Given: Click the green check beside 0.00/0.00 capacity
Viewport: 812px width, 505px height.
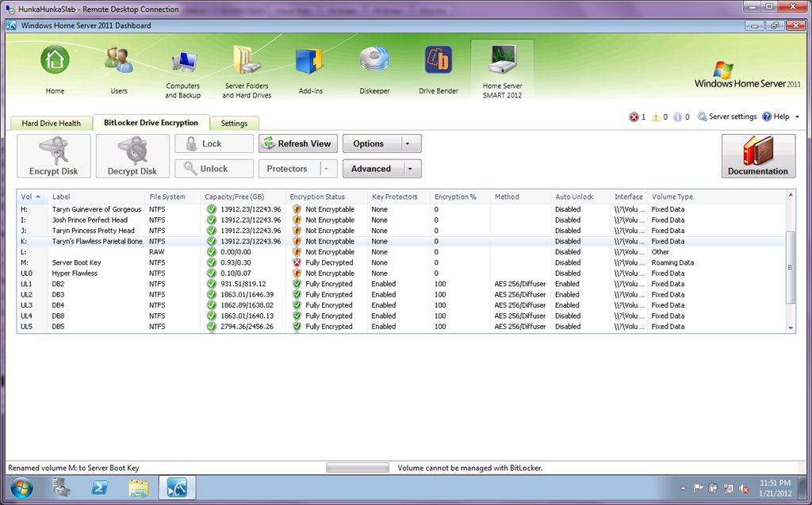Looking at the screenshot, I should click(211, 252).
